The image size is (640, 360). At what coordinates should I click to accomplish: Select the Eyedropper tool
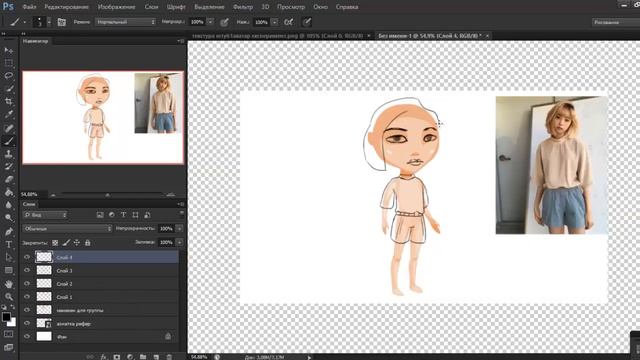[9, 114]
